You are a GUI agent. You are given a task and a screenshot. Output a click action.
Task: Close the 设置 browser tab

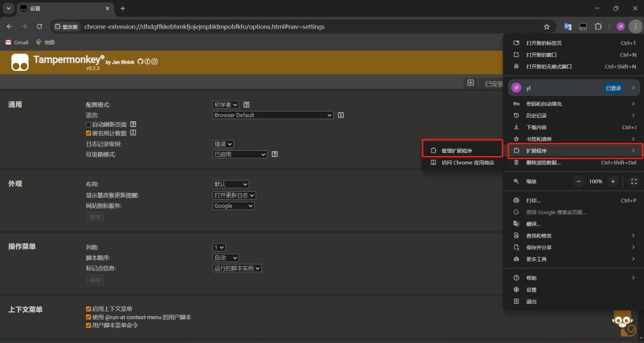coord(107,8)
